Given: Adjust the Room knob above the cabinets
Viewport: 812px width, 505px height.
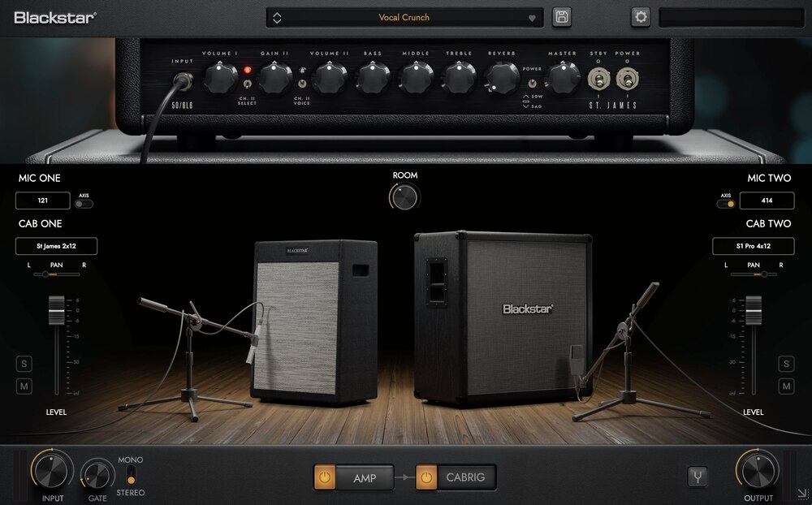Looking at the screenshot, I should click(x=404, y=197).
